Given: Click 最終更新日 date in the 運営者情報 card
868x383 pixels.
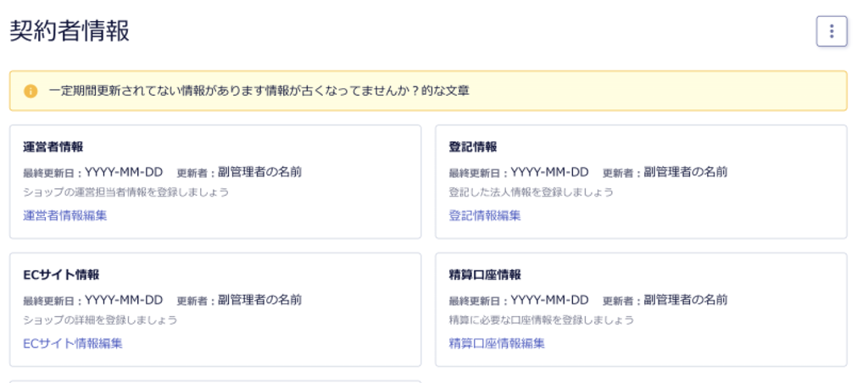Looking at the screenshot, I should (124, 172).
